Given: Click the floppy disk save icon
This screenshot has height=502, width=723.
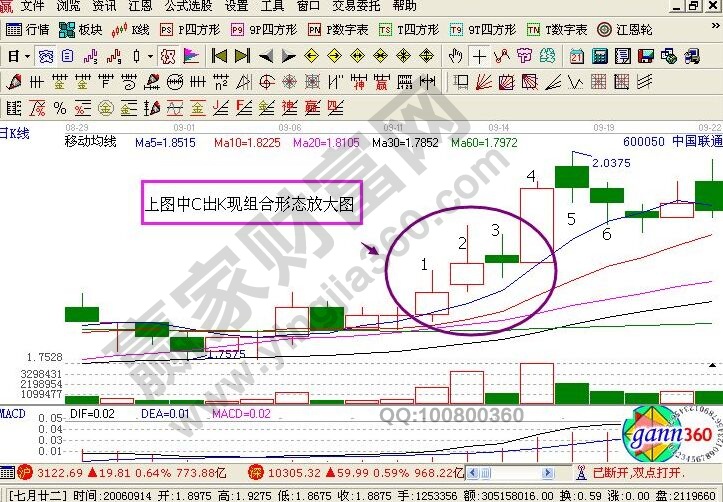Looking at the screenshot, I should coord(646,57).
